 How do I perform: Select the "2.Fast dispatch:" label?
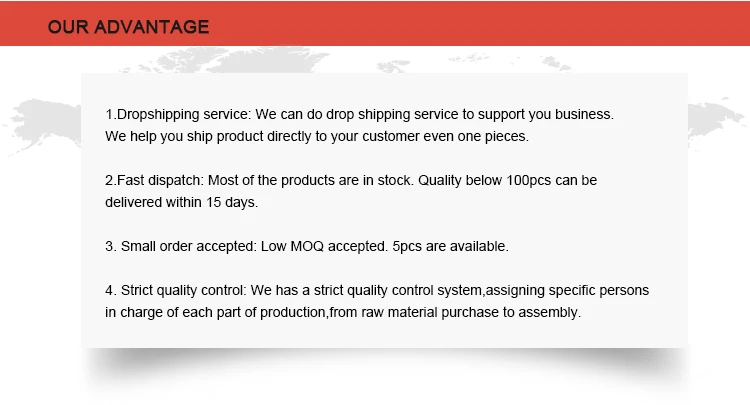point(154,180)
